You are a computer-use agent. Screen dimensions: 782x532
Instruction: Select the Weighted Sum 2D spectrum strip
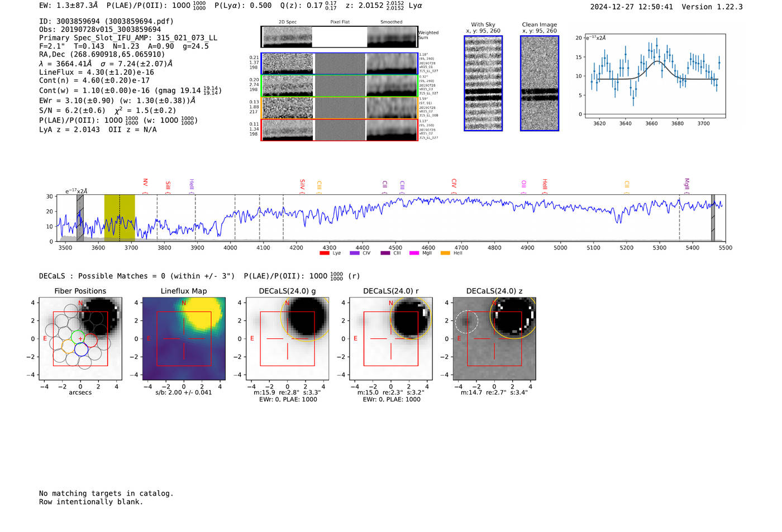click(x=339, y=37)
